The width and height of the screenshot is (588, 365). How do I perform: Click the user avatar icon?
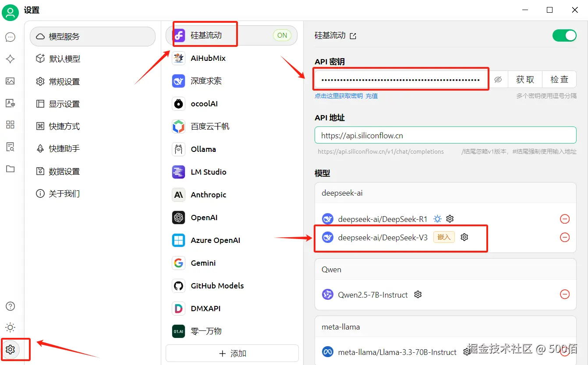pos(10,12)
